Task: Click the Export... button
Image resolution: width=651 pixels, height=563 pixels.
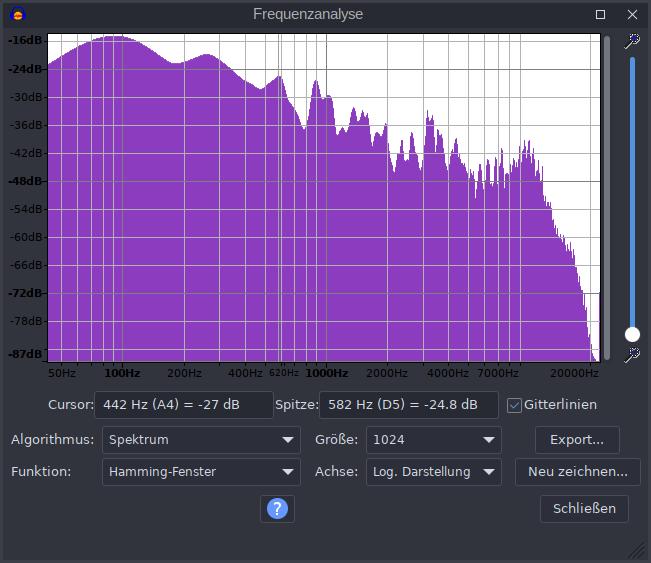Action: click(577, 440)
